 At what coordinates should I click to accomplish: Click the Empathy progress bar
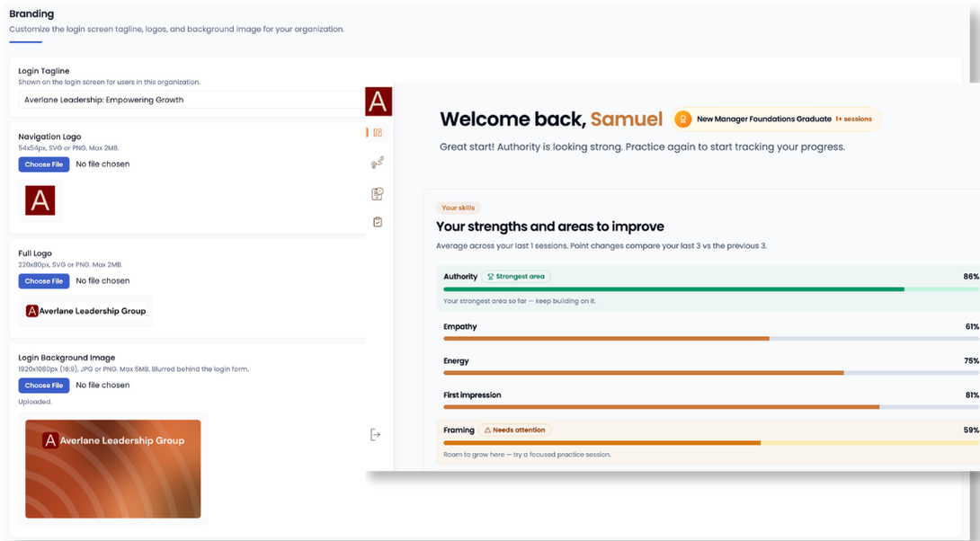(712, 339)
